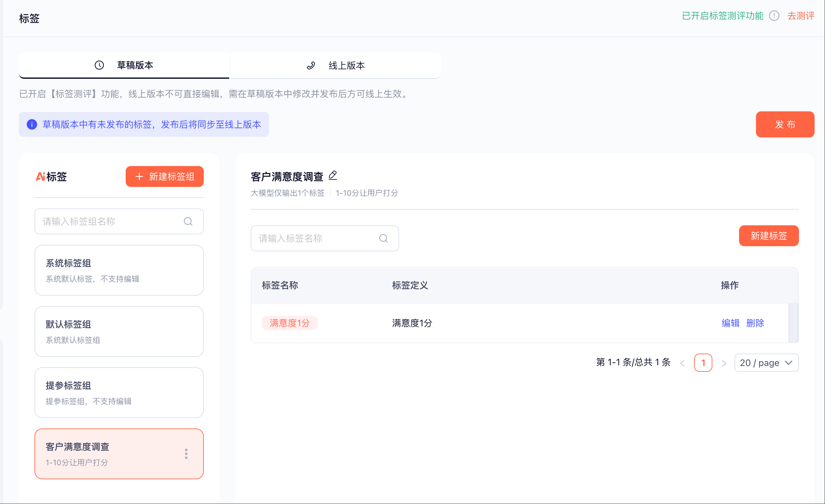
Task: Click the 标签名称 column header
Action: click(x=280, y=285)
